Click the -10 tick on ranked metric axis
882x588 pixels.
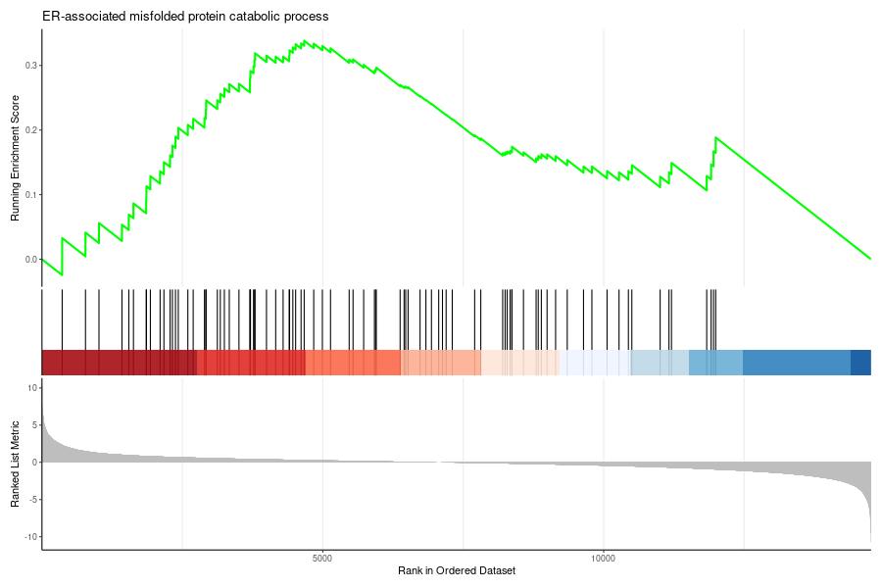(31, 536)
